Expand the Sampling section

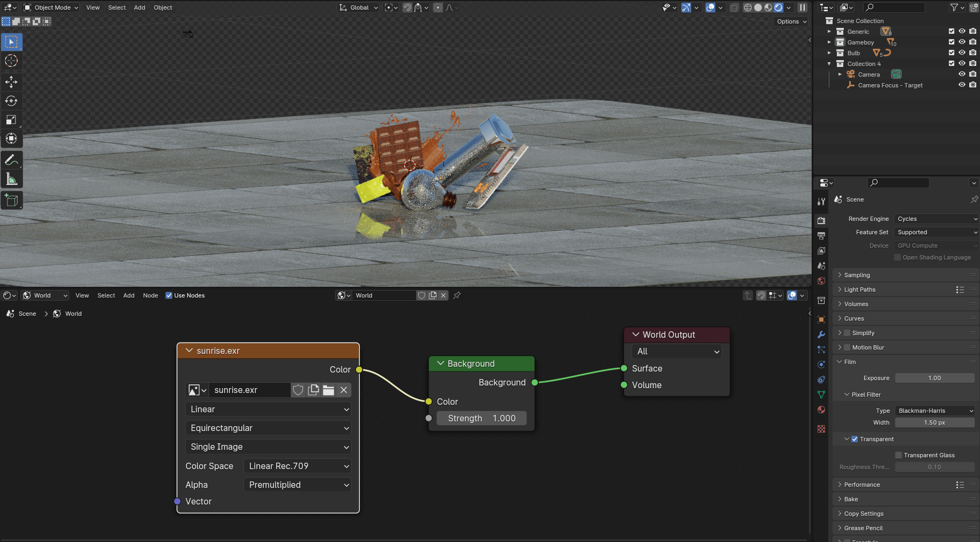[858, 274]
